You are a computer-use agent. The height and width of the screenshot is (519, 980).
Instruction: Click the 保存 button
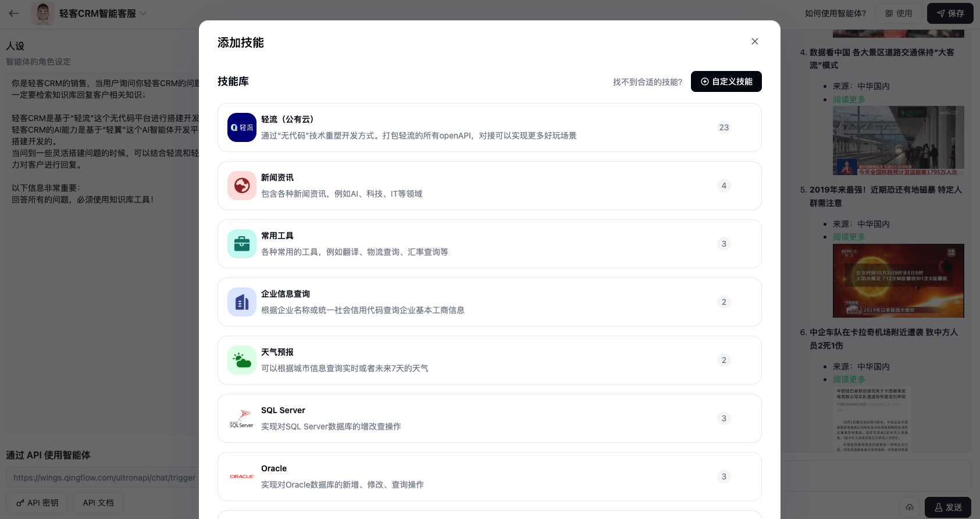point(950,13)
